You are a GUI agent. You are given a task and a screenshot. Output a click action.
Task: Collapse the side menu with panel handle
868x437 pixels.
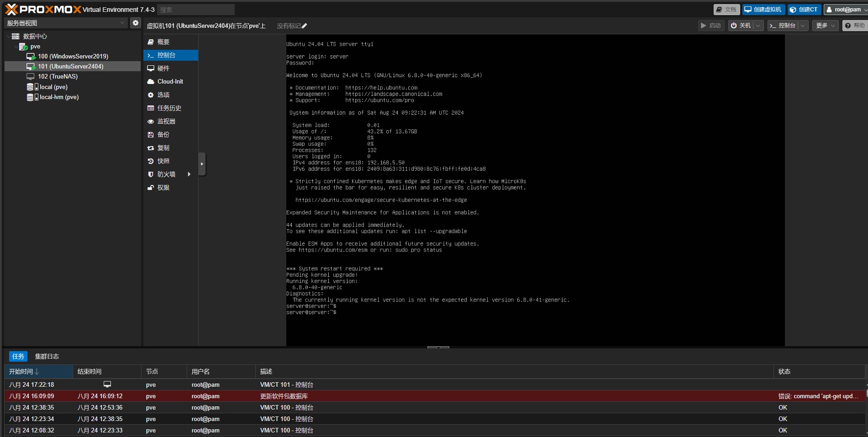202,164
